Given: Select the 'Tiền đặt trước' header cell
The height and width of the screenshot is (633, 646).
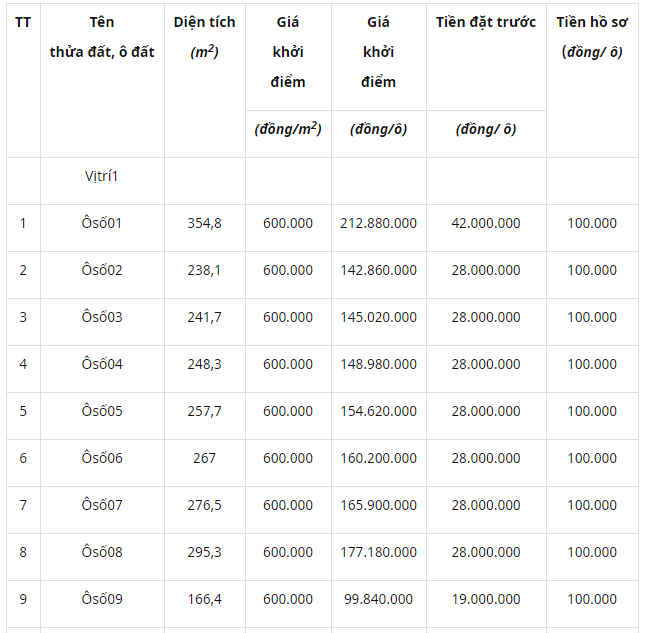Looking at the screenshot, I should point(486,22).
